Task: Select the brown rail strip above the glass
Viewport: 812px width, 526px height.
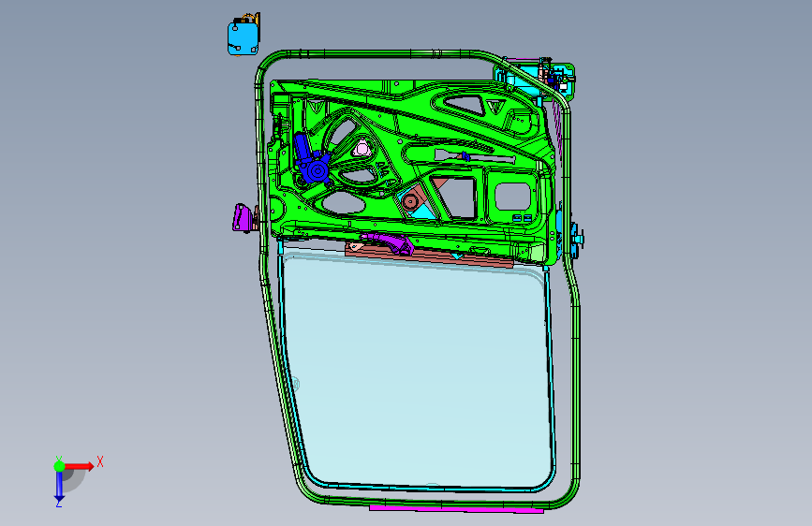Action: (x=430, y=256)
